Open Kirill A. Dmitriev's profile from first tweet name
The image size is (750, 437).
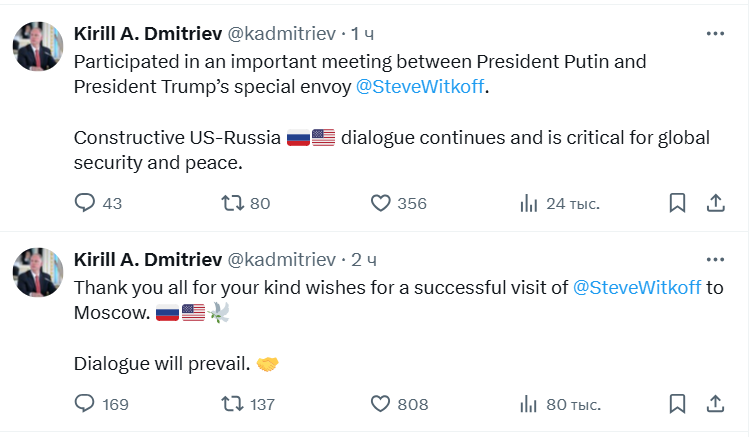(x=149, y=34)
